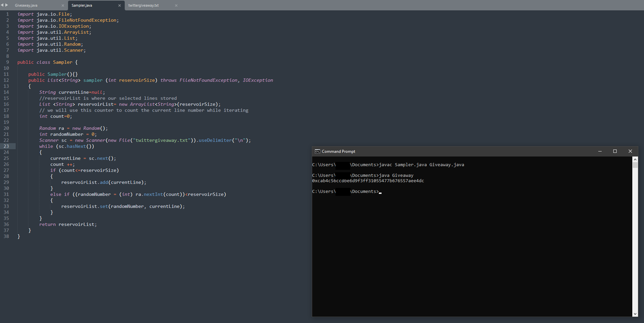Click 'reservoirList.set(randomNumber, currentLine);' line
The height and width of the screenshot is (323, 644).
[124, 206]
